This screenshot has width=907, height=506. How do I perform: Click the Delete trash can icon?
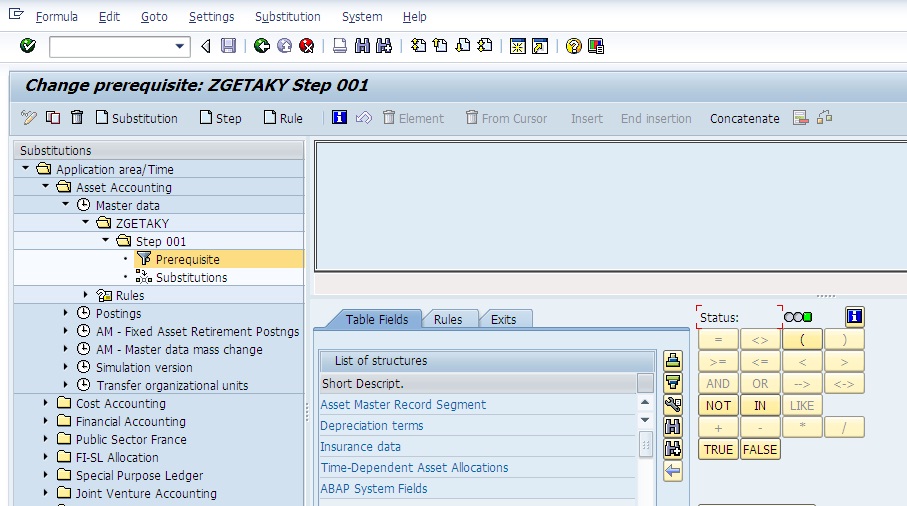(77, 118)
